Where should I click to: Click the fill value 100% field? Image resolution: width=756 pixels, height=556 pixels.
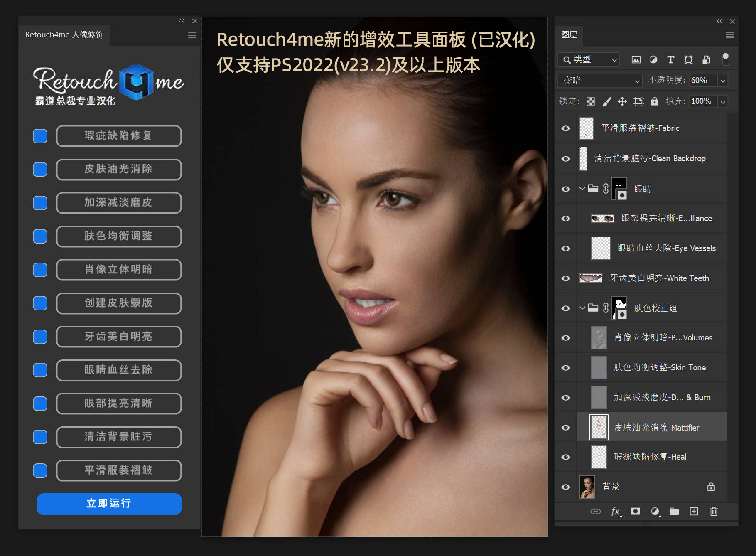tap(703, 101)
